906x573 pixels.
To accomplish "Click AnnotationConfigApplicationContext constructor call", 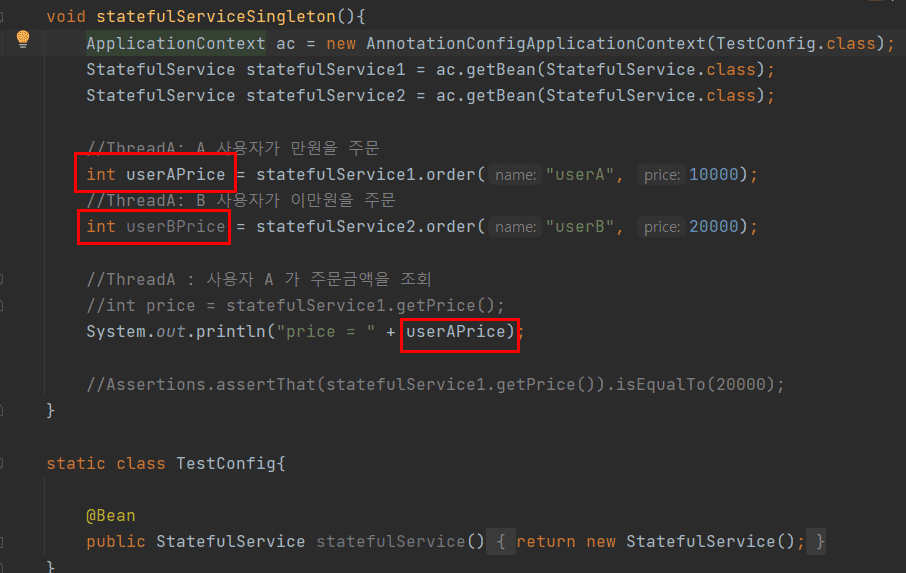I will [536, 44].
